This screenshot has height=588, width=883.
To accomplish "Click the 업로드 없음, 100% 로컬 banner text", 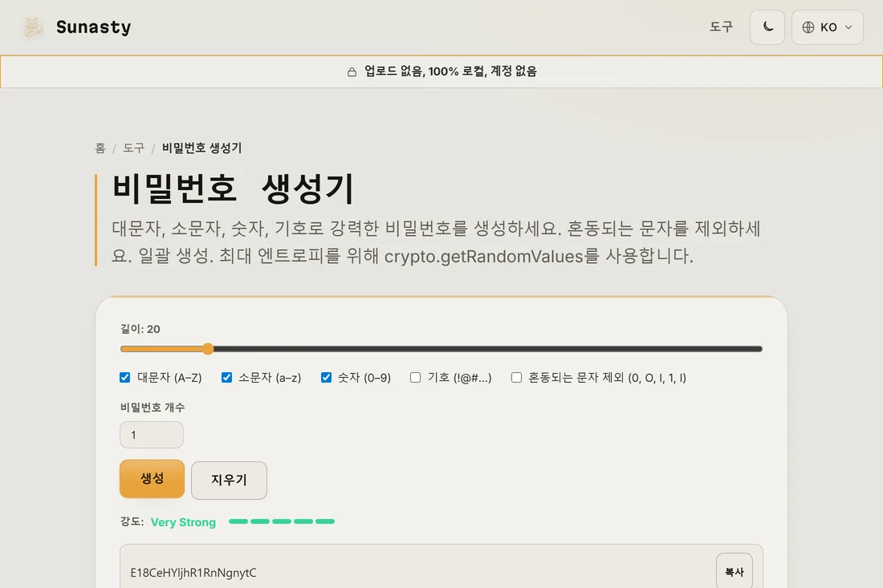I will point(450,71).
